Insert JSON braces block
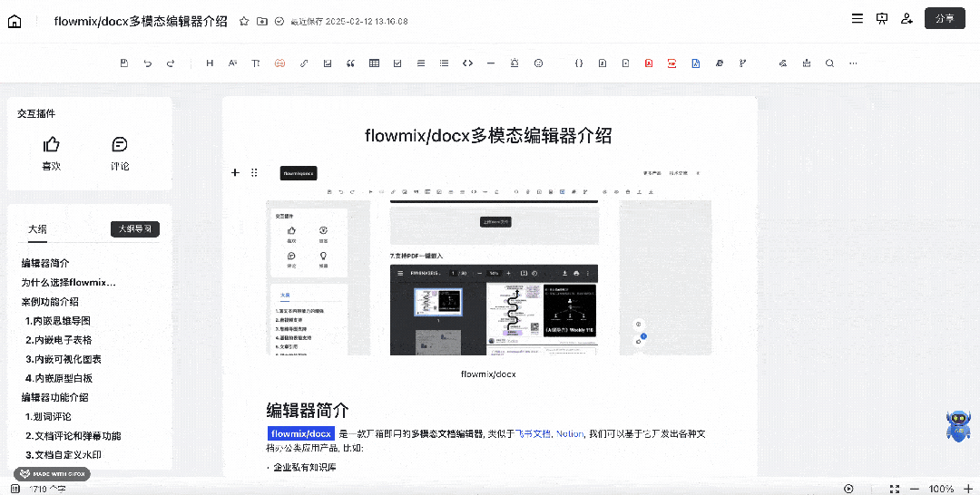The height and width of the screenshot is (495, 980). coord(579,63)
